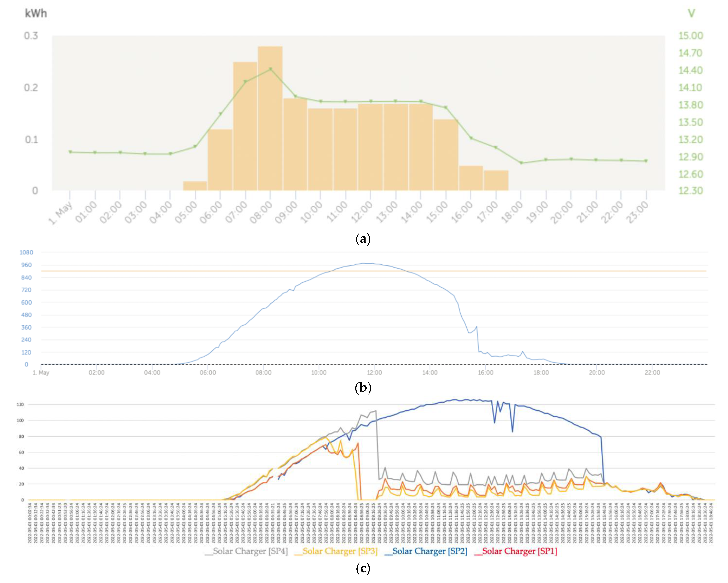Click the 1080 label on chart (b) axis

coord(26,252)
